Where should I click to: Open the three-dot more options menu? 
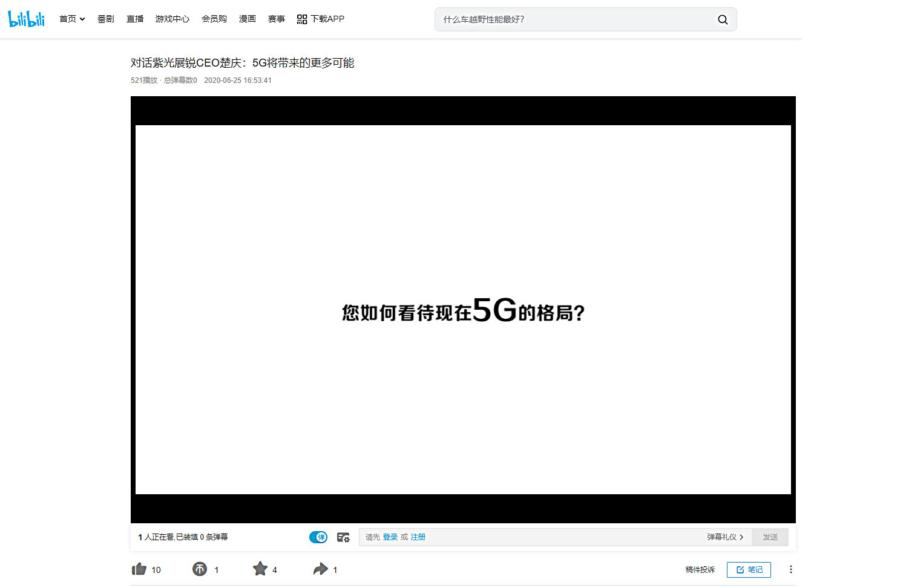pos(790,569)
